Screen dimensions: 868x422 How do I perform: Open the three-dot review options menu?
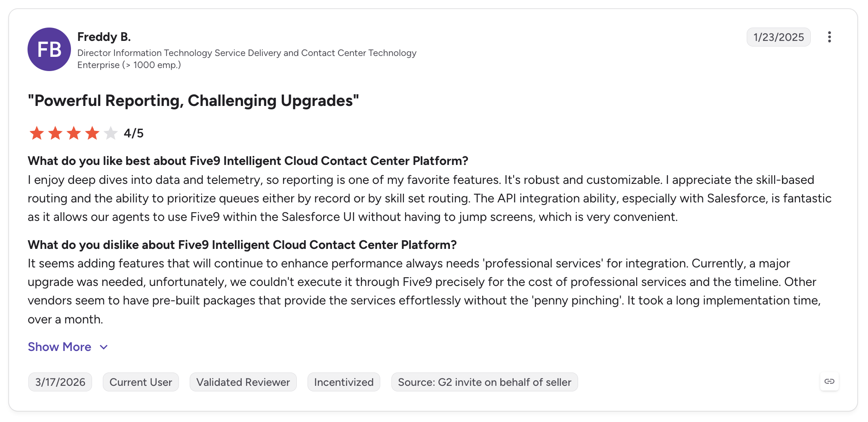click(829, 37)
